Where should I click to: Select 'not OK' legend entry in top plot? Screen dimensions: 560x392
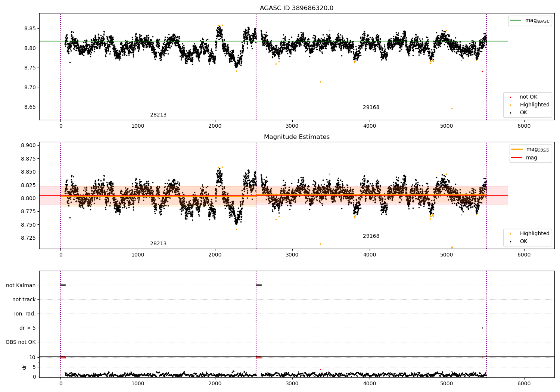point(528,97)
